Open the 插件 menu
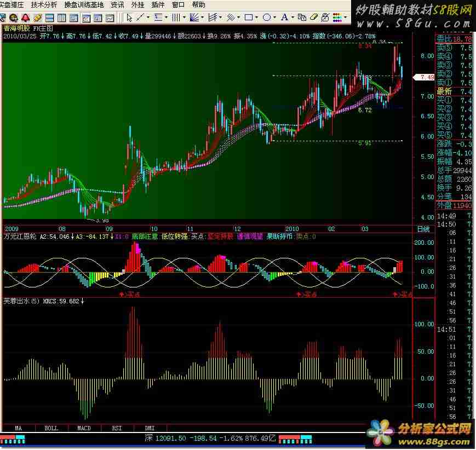The width and height of the screenshot is (476, 450). point(158,5)
